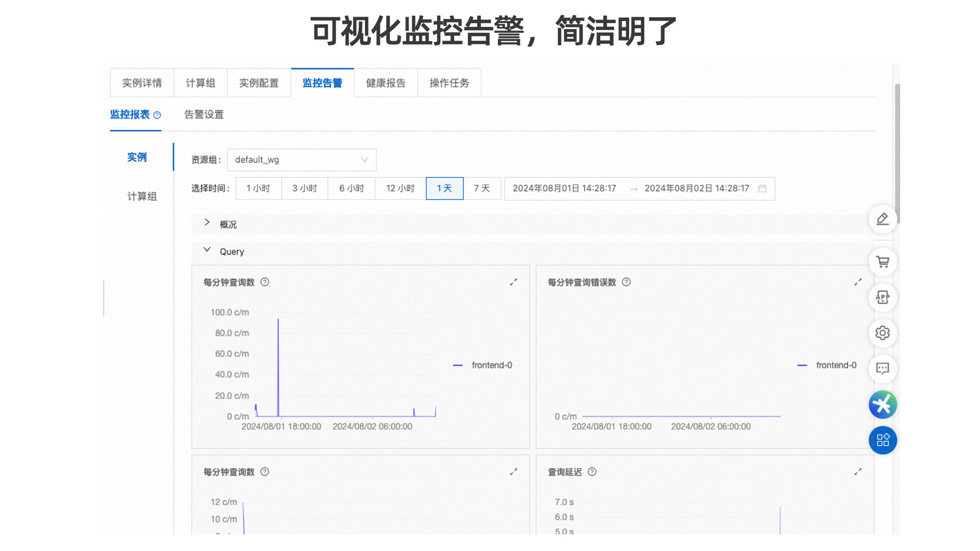Click the blue grid apps icon

pyautogui.click(x=882, y=440)
